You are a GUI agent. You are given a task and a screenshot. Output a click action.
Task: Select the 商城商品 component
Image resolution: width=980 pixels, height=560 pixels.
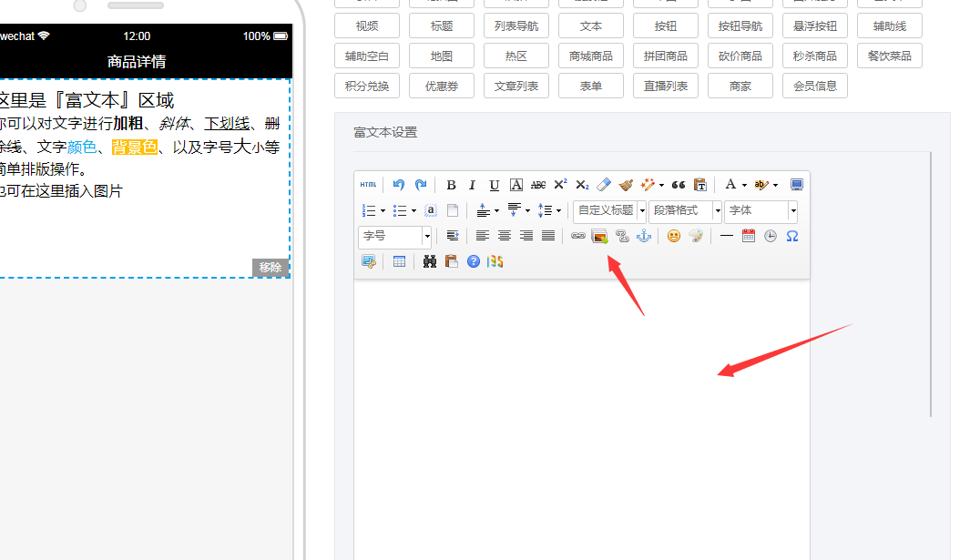point(591,56)
